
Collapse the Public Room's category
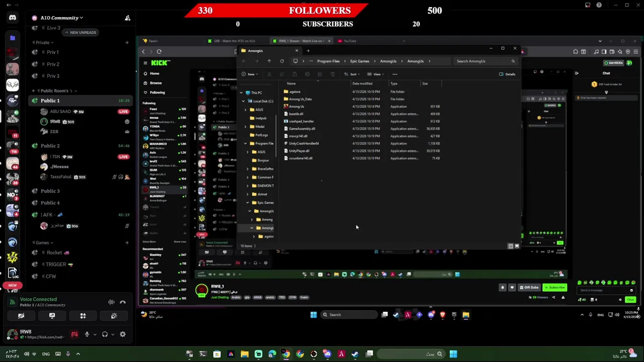click(54, 90)
